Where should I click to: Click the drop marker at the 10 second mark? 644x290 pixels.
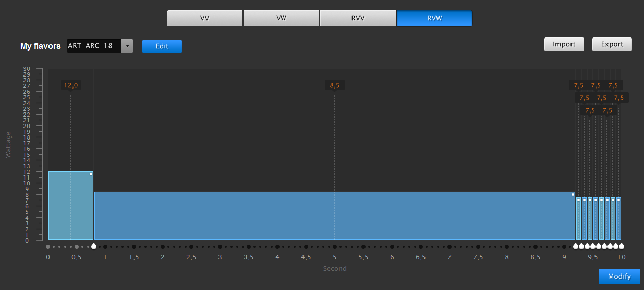point(622,246)
